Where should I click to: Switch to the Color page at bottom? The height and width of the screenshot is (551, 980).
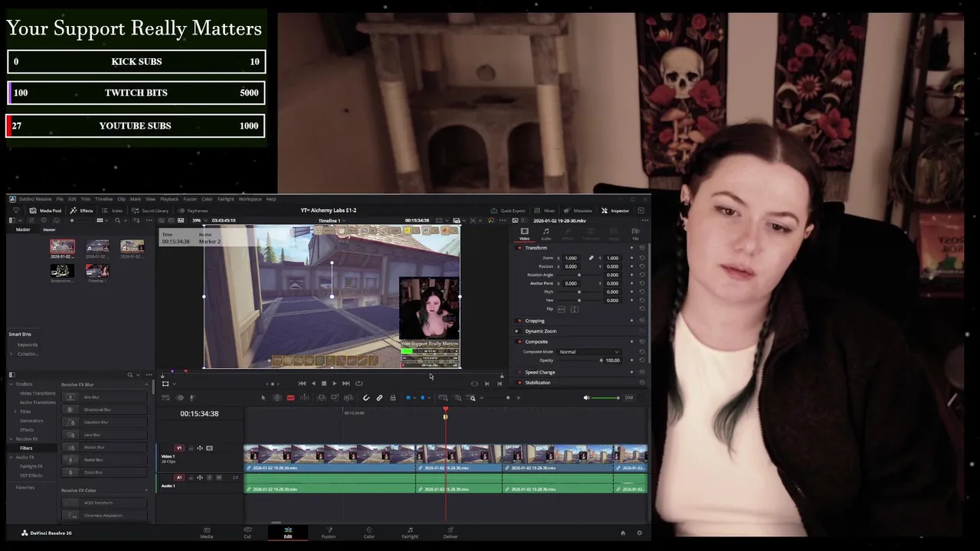coord(369,533)
